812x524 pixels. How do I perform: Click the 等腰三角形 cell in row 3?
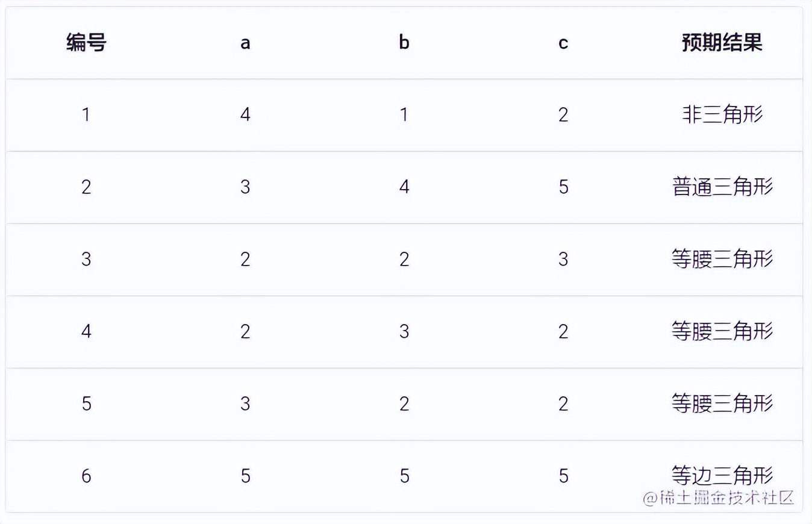point(722,259)
